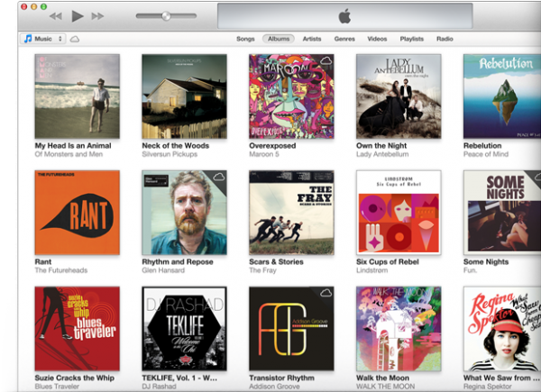Open the Music library dropdown
541x392 pixels.
[x=43, y=39]
